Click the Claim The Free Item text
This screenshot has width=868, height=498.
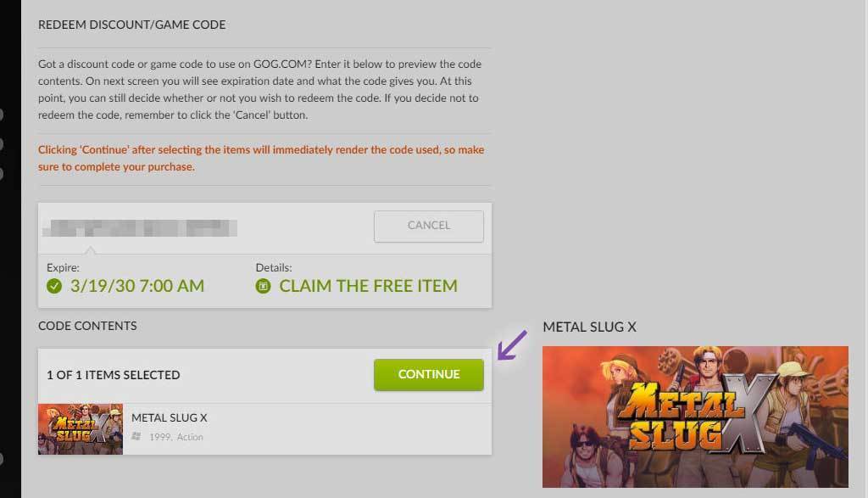click(368, 286)
